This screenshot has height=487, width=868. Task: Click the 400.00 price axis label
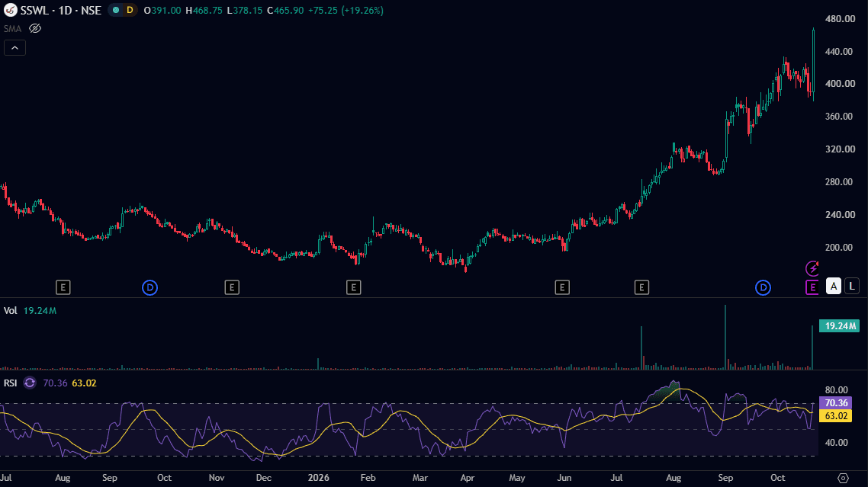(x=840, y=84)
